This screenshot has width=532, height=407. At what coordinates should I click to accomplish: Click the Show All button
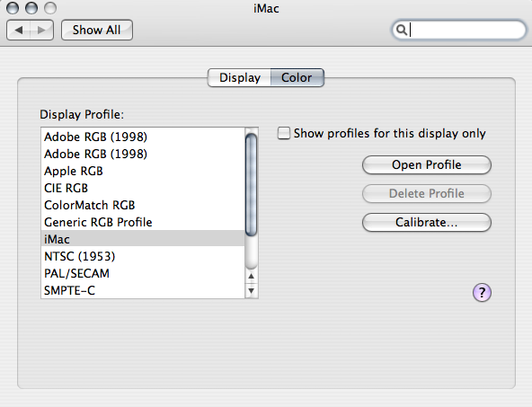pyautogui.click(x=97, y=31)
